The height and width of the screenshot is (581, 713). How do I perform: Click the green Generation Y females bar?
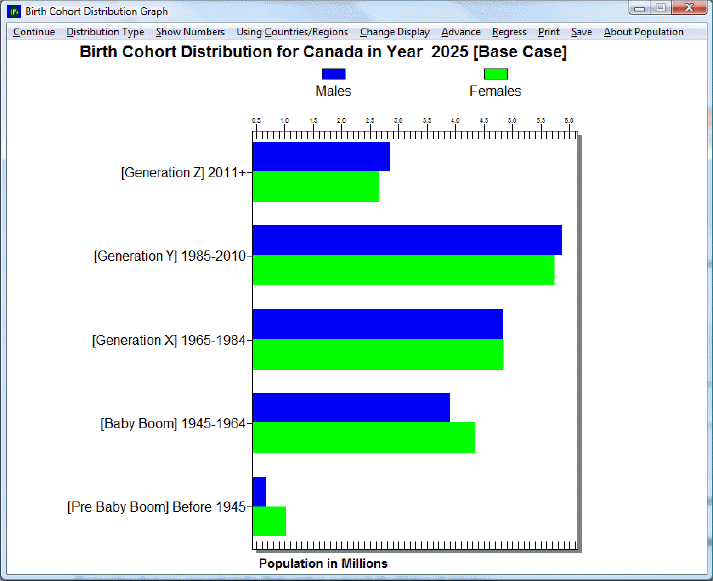coord(404,270)
